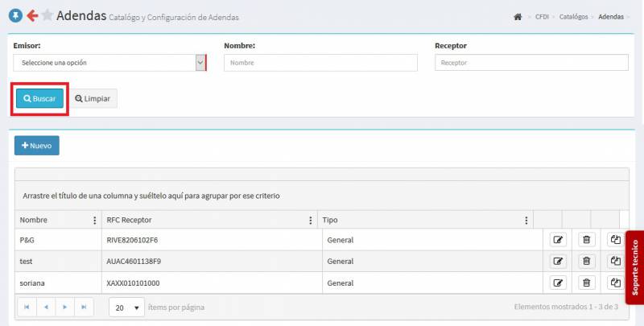Click the blue pin icon beside Adendas
This screenshot has height=326, width=644.
pos(14,15)
